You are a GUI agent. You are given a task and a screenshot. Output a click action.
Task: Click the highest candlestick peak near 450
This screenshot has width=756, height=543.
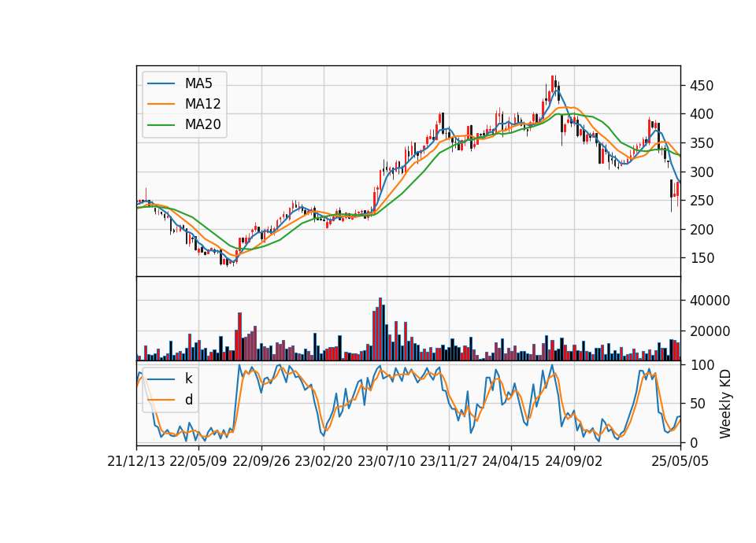tap(553, 86)
